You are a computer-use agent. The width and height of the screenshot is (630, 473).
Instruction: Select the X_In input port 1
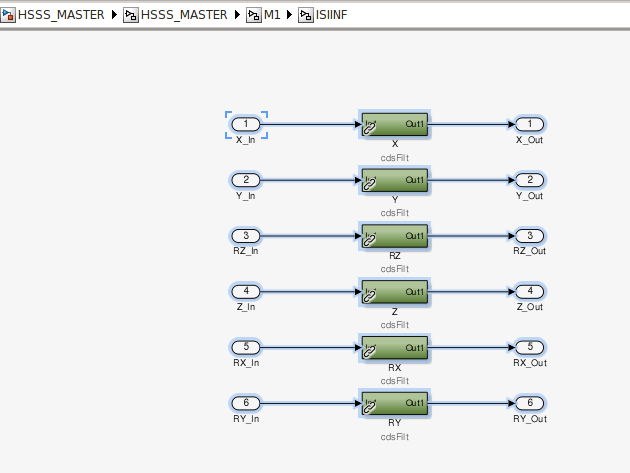click(x=246, y=124)
